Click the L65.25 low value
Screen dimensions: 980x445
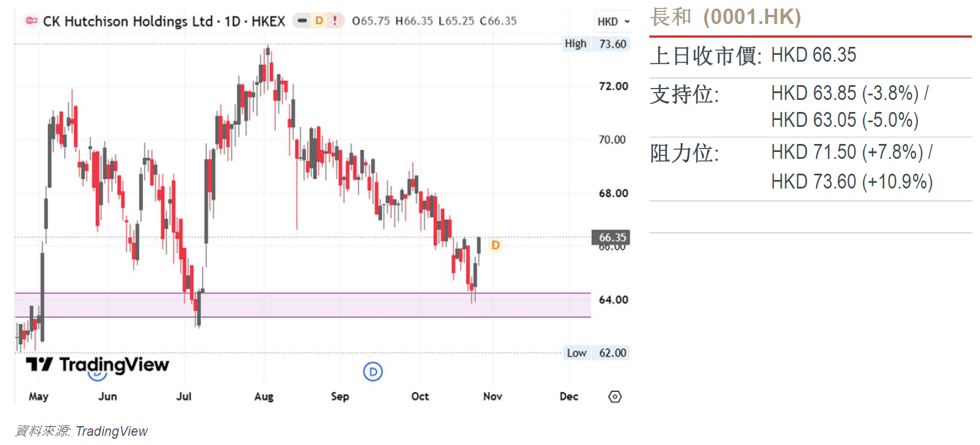(456, 21)
